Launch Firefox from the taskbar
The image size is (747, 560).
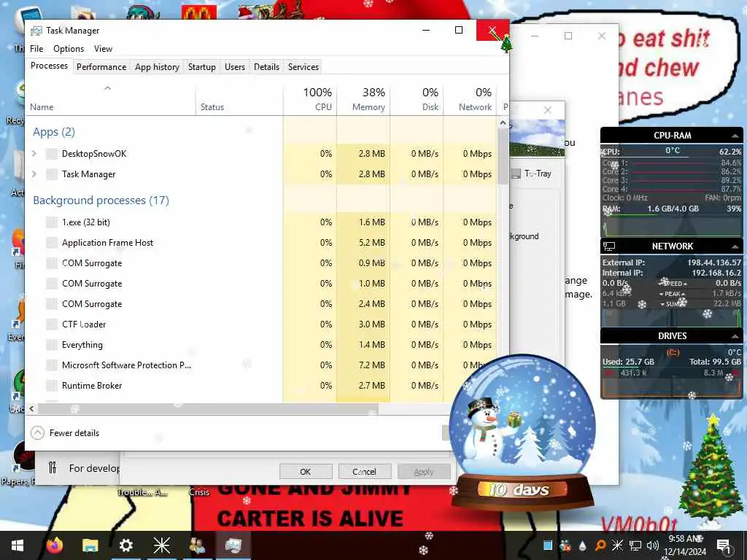click(x=54, y=545)
